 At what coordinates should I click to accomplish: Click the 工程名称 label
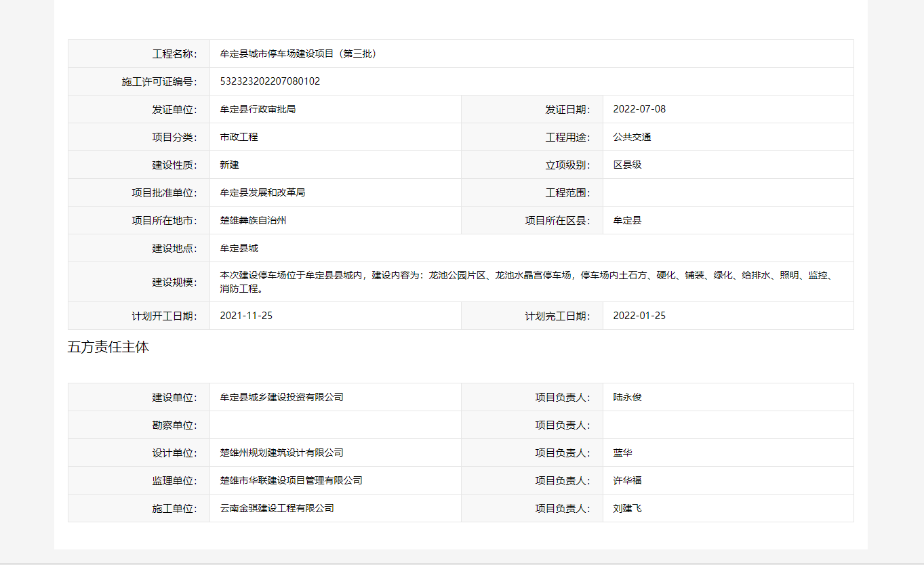174,54
